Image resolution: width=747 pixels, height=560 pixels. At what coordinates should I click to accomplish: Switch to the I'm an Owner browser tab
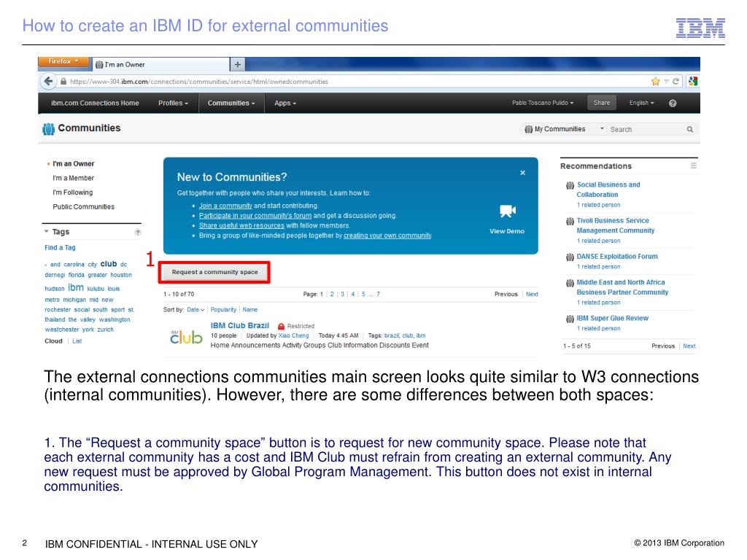tap(161, 65)
